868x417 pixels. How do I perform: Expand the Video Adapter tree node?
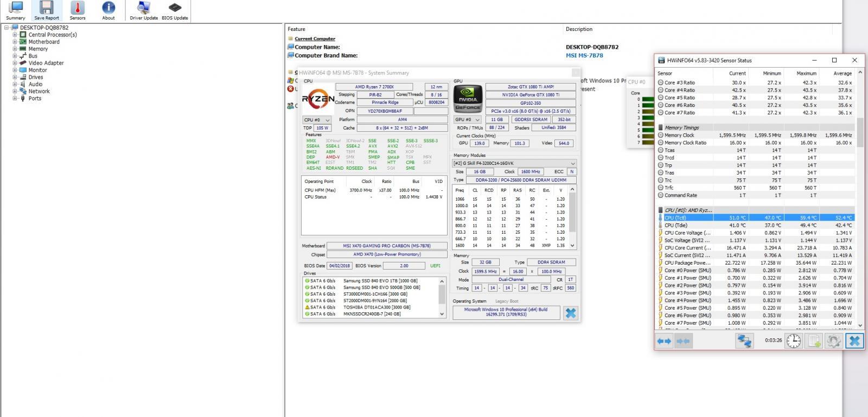(15, 63)
